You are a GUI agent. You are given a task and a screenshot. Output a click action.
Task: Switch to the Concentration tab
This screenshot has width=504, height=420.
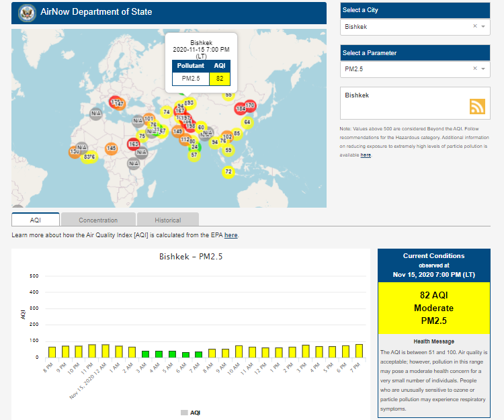tap(98, 220)
